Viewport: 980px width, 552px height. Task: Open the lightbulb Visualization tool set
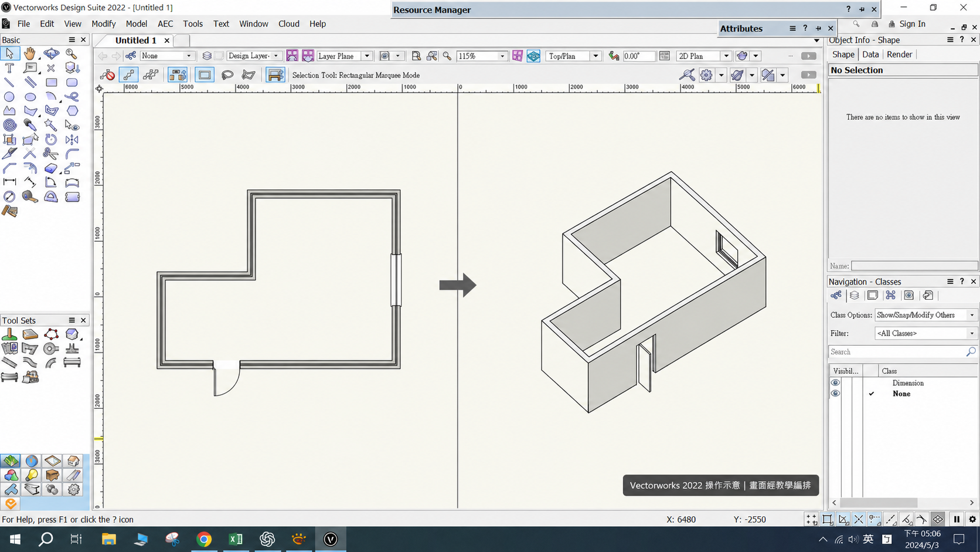(32, 475)
